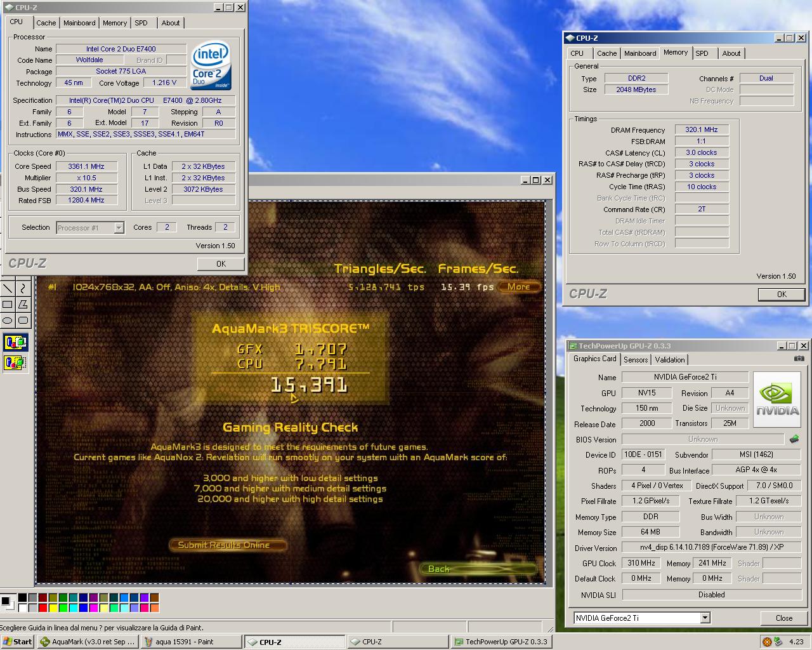Switch to CPU tab in right CPU-Z window

[577, 53]
